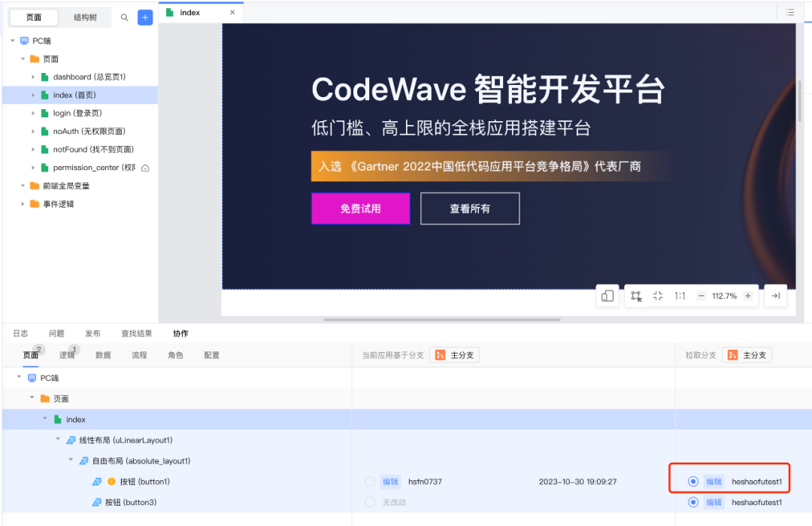Image resolution: width=812 pixels, height=526 pixels.
Task: Open the 主分支 selector under 拉取分支
Action: (x=747, y=355)
